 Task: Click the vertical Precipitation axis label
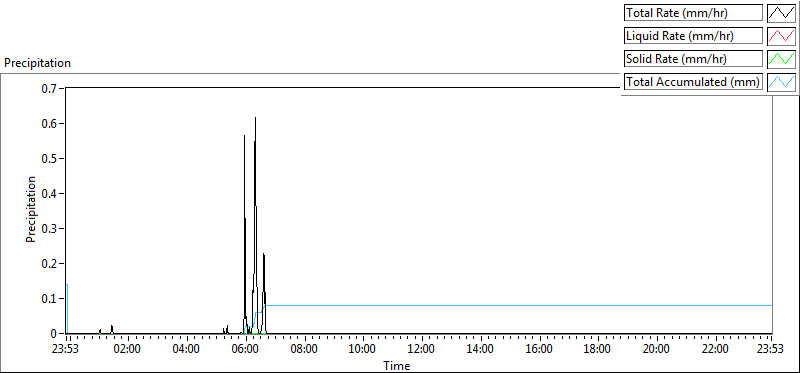click(31, 210)
